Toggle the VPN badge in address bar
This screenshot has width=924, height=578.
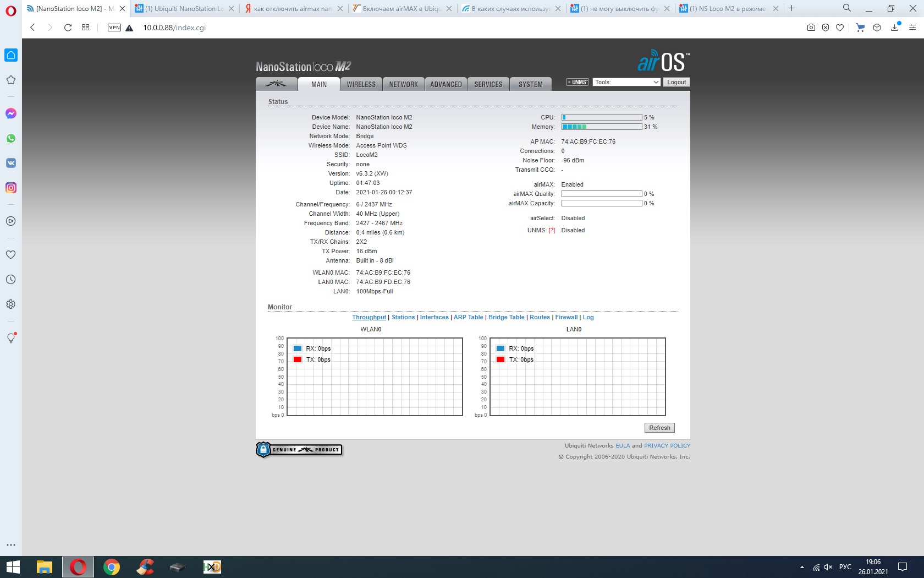(x=114, y=28)
